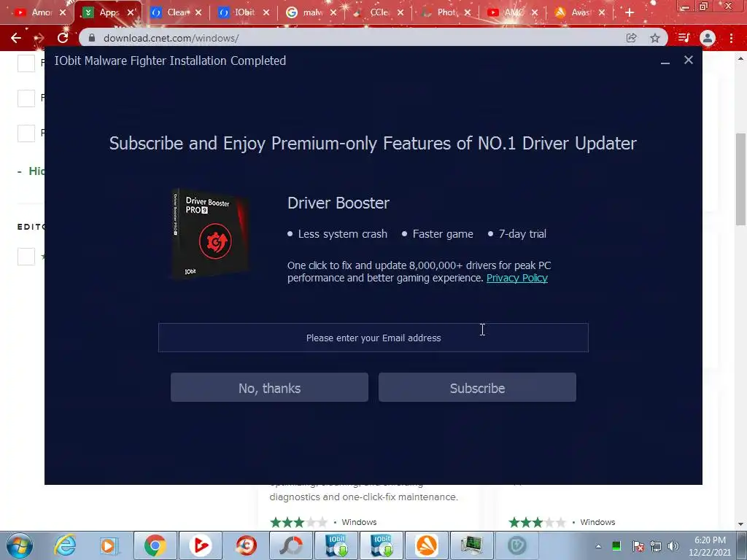The width and height of the screenshot is (747, 560).
Task: Open Chrome media controls icon
Action: [684, 38]
